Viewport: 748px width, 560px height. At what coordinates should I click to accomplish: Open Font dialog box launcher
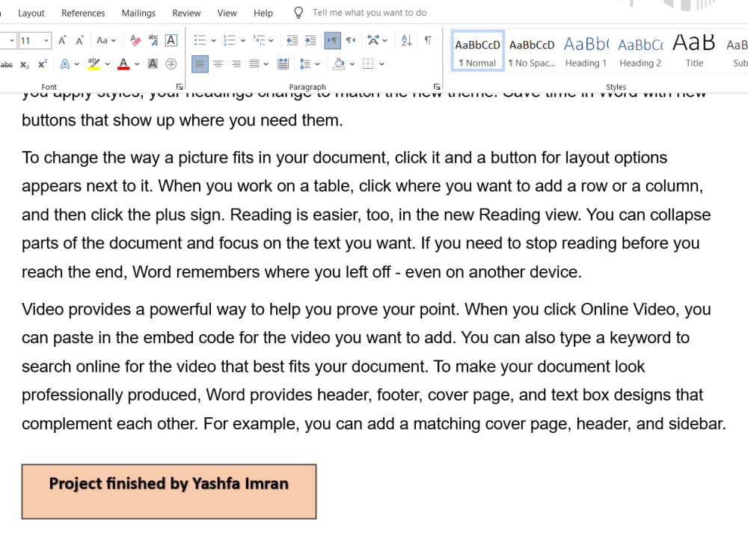click(180, 87)
